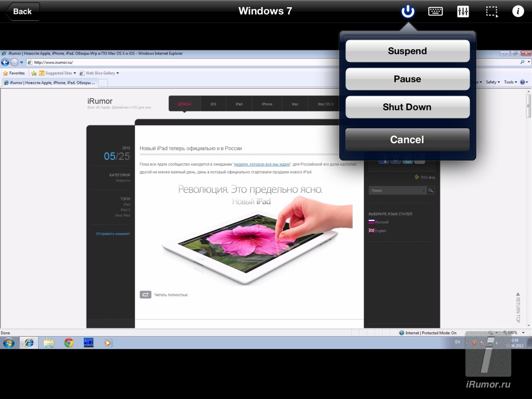Select the iRumor browser tab

(49, 83)
